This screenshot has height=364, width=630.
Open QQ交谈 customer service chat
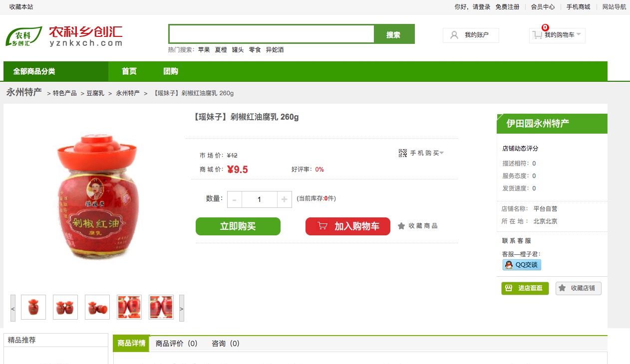(522, 265)
